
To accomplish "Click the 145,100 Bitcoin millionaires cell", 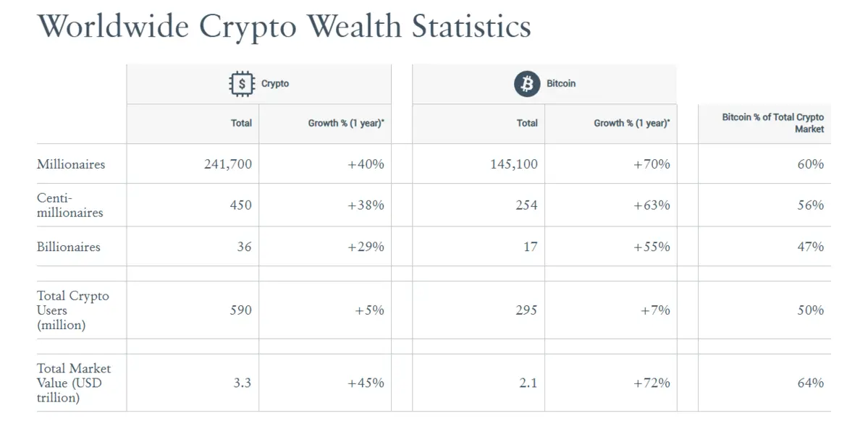I will [x=514, y=164].
